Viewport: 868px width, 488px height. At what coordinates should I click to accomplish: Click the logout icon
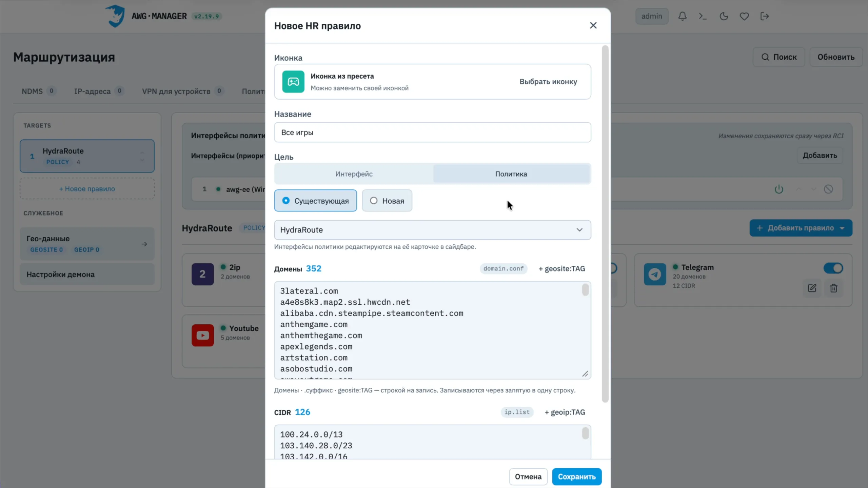(x=765, y=16)
